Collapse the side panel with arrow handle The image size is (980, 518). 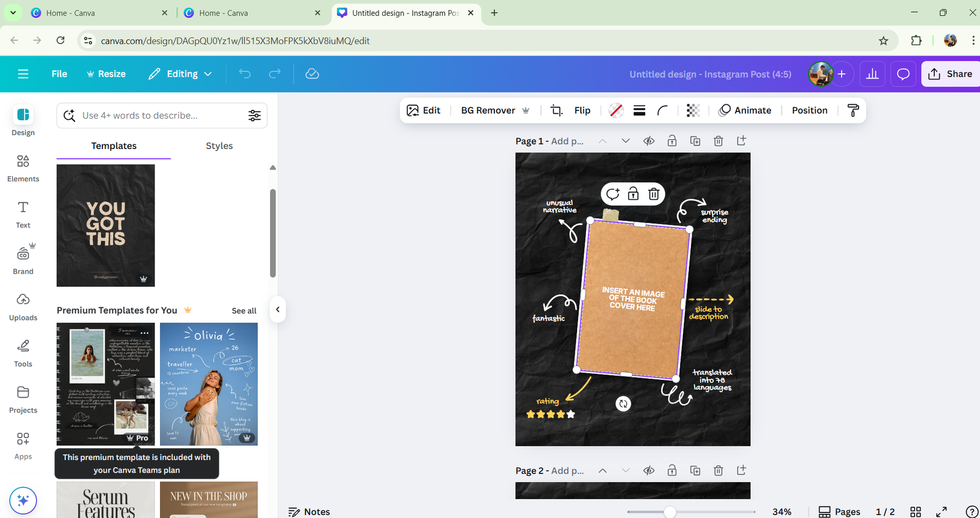(x=278, y=310)
